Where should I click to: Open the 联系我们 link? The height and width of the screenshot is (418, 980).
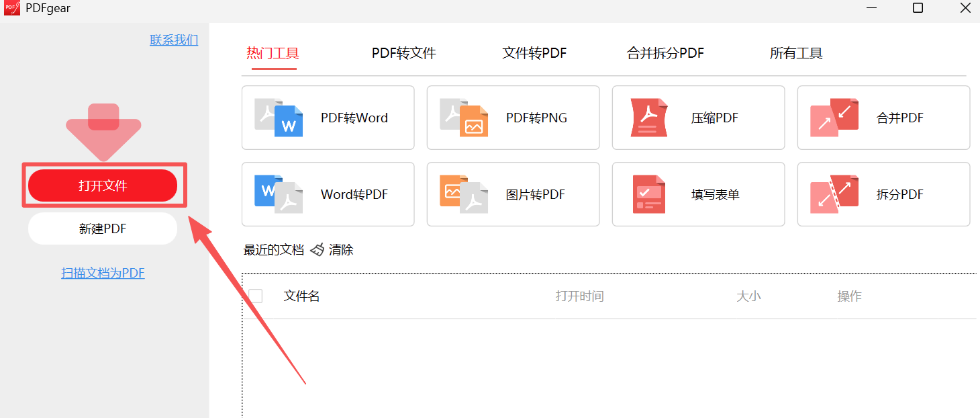[x=174, y=40]
